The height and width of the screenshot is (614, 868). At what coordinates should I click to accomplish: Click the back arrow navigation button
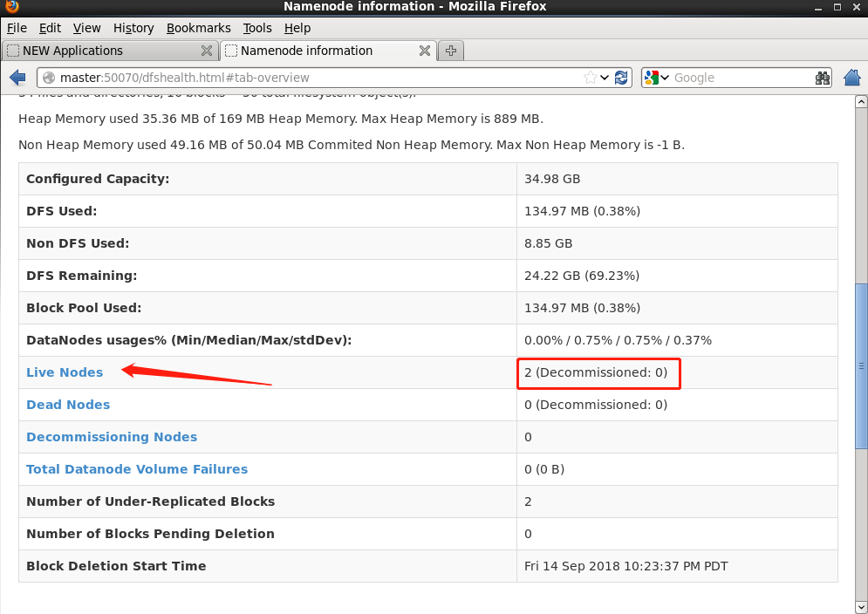pyautogui.click(x=17, y=78)
